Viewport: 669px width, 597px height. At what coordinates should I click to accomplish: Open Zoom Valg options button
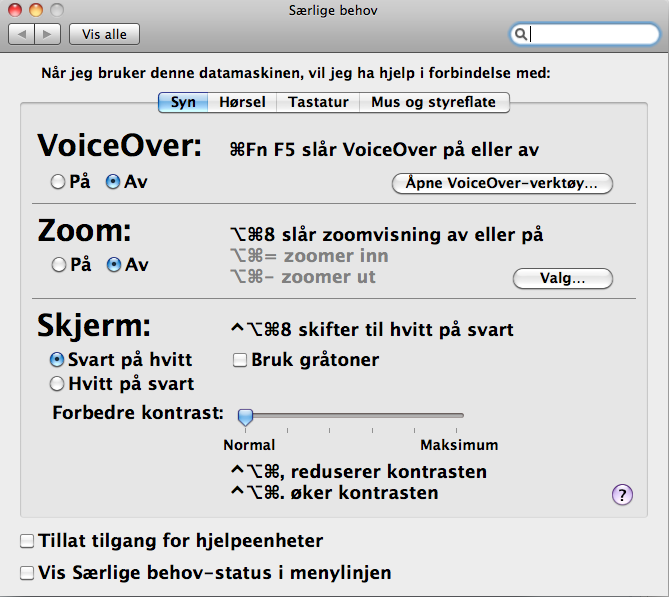pyautogui.click(x=563, y=278)
